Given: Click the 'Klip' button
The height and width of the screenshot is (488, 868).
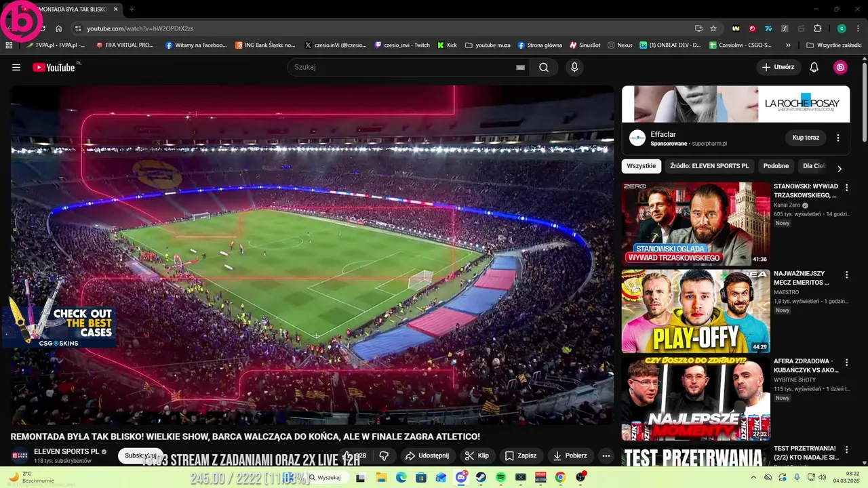Looking at the screenshot, I should (x=477, y=455).
